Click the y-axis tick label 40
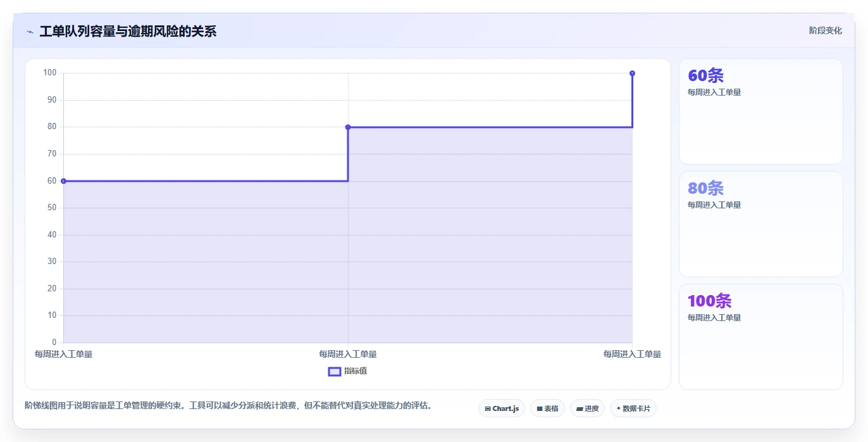The height and width of the screenshot is (442, 868). [52, 235]
